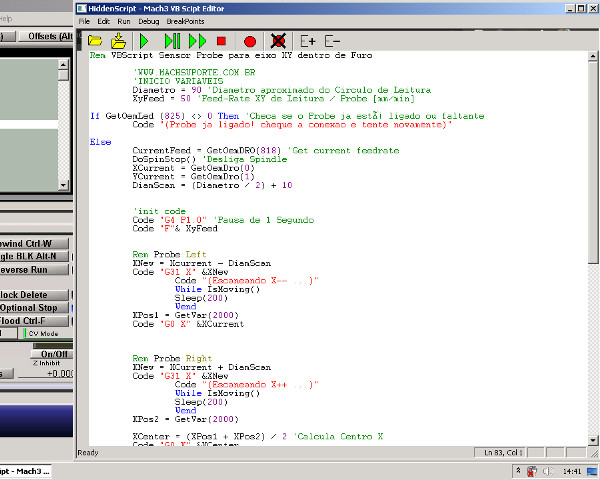Click Reverse Run button in Mach3

[x=34, y=270]
